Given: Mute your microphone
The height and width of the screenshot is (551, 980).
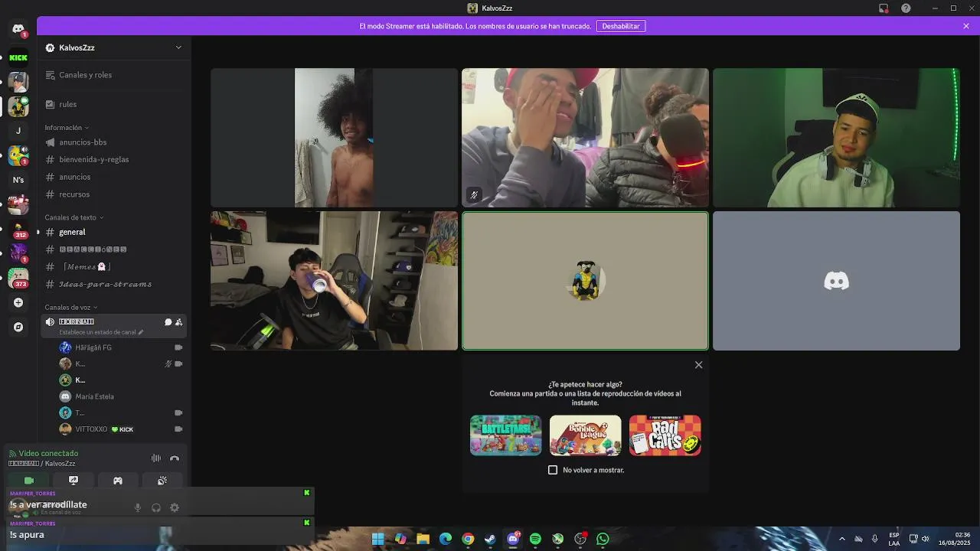Looking at the screenshot, I should point(138,507).
